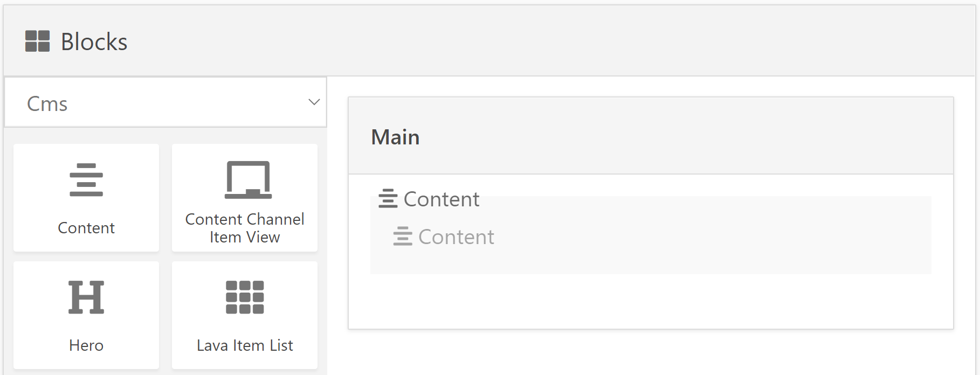Click the Hero block tile label
Viewport: 980px width, 375px height.
pyautogui.click(x=86, y=345)
